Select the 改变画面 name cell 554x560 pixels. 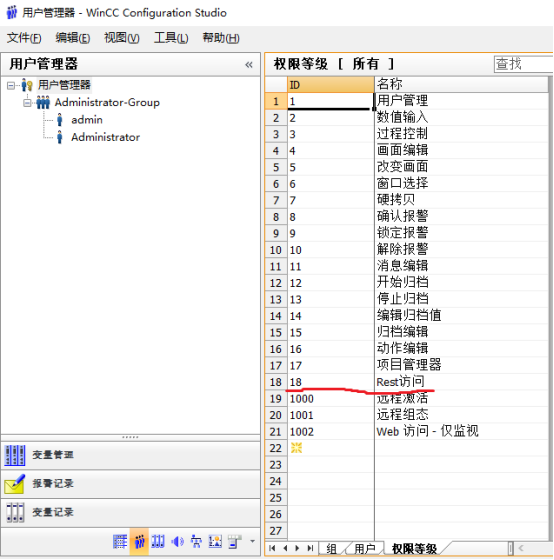[461, 167]
